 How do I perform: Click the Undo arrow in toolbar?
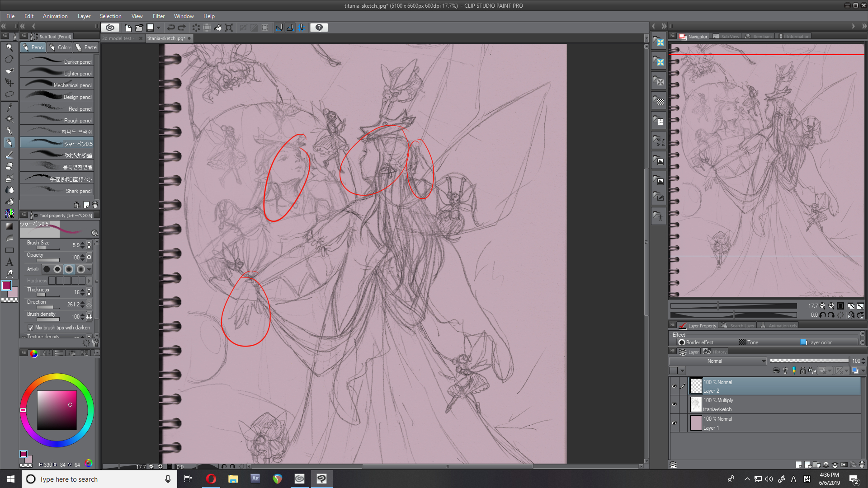(x=170, y=28)
